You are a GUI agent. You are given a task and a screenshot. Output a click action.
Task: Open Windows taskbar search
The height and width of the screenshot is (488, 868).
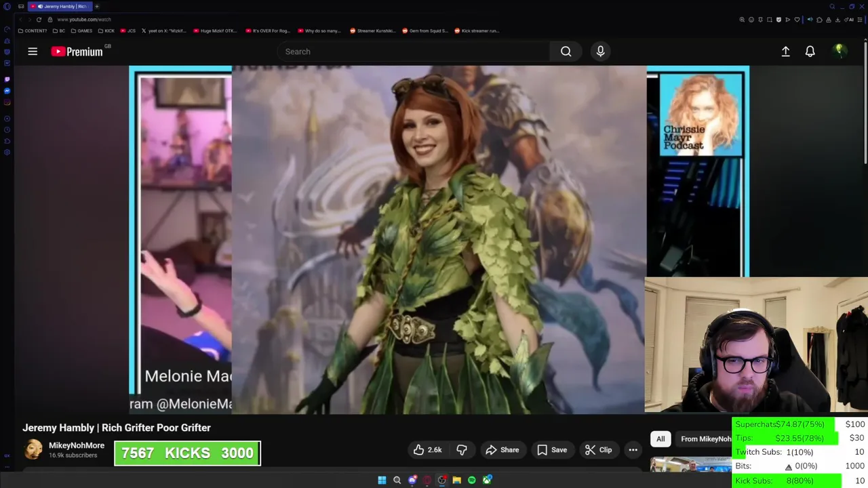397,480
